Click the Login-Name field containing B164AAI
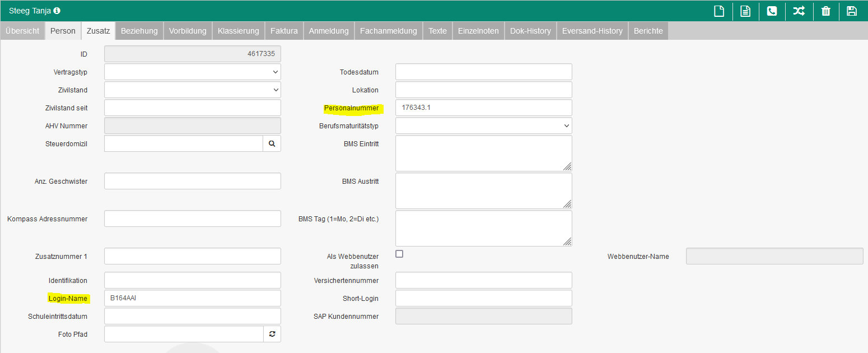 point(193,298)
